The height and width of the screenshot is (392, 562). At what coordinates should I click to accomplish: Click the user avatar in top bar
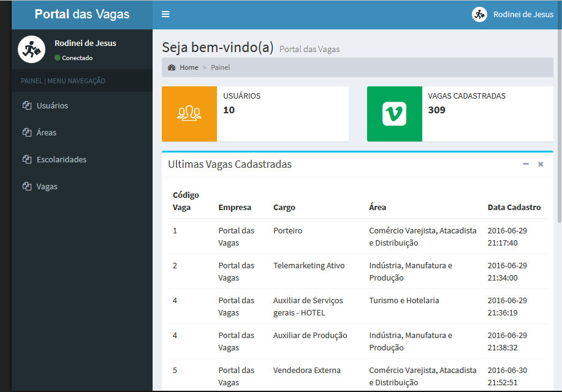[x=479, y=15]
